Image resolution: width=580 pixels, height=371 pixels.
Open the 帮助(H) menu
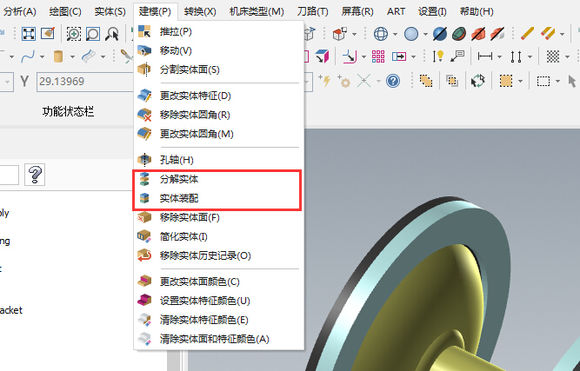(x=476, y=11)
